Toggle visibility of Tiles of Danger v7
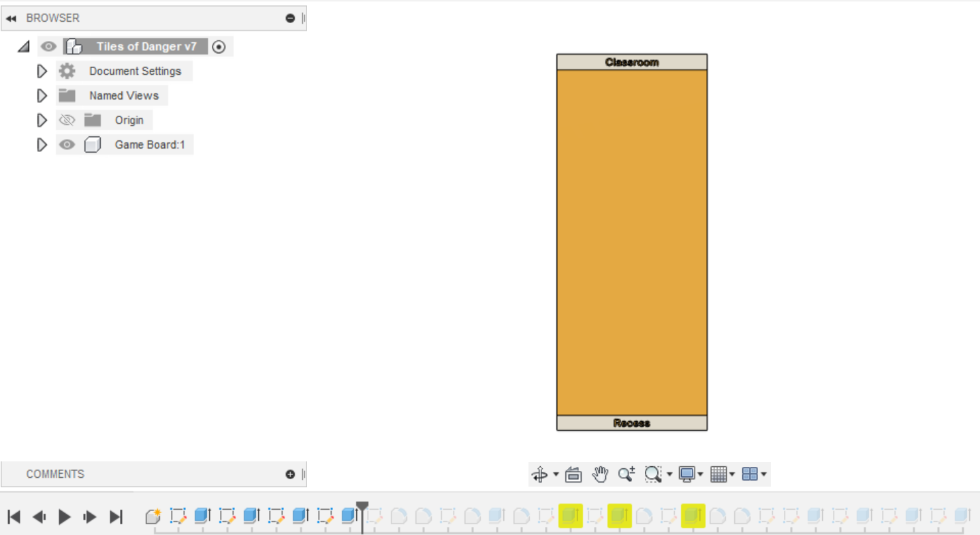 tap(48, 46)
